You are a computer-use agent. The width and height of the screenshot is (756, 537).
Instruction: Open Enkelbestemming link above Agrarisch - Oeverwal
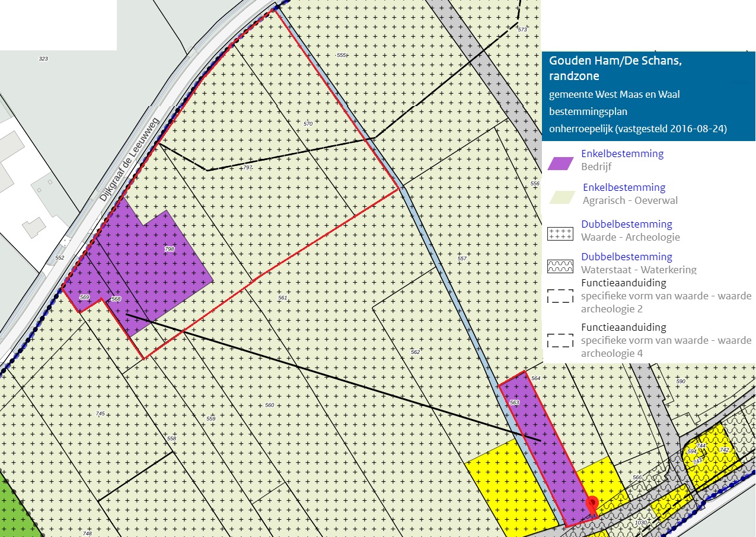(624, 187)
